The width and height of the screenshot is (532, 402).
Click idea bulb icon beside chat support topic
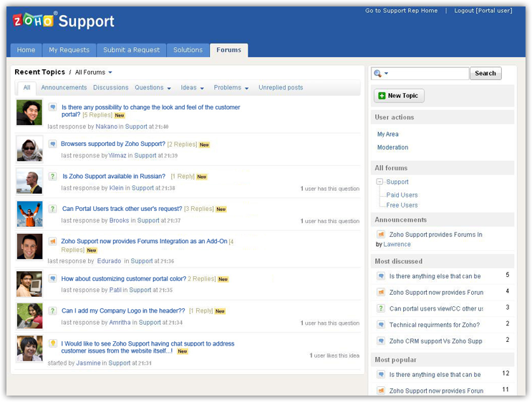click(x=52, y=343)
